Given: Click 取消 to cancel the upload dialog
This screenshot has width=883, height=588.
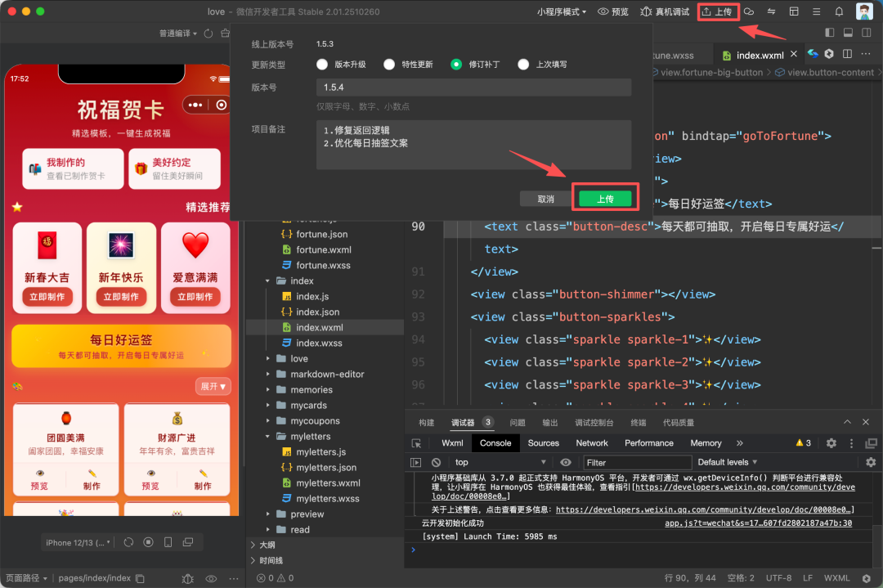Looking at the screenshot, I should [545, 198].
